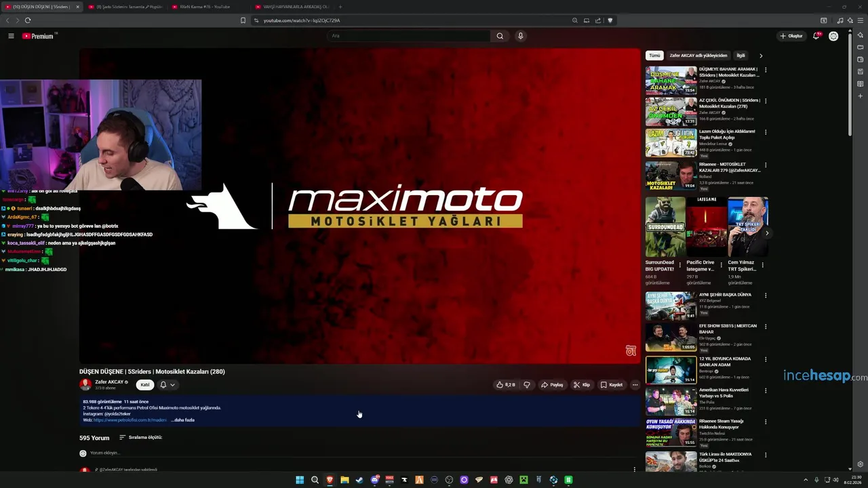868x488 pixels.
Task: Click the browser address bar URL
Action: [x=302, y=20]
